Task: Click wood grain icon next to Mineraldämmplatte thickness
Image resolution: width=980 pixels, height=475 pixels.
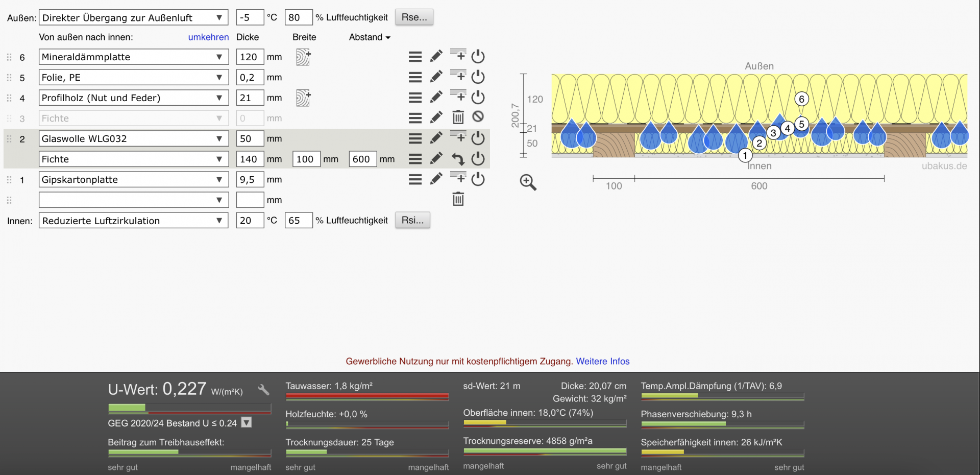Action: click(x=303, y=57)
